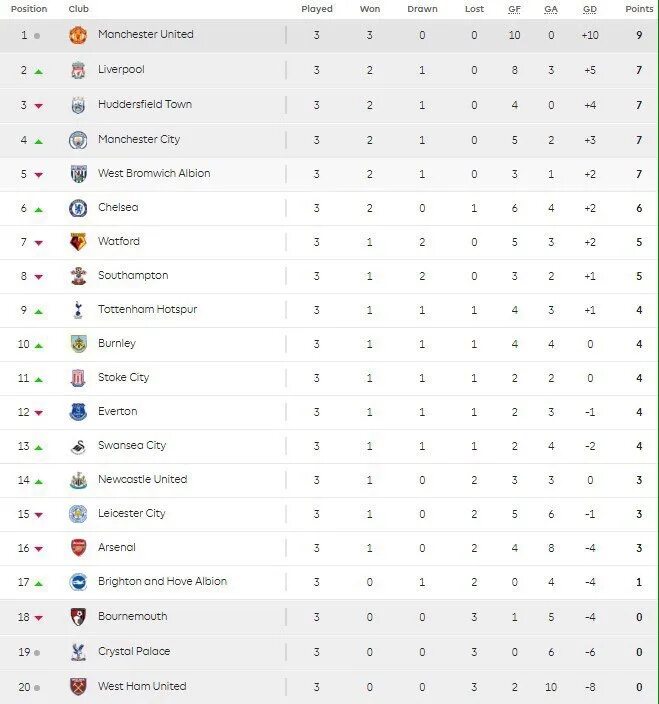This screenshot has width=659, height=704.
Task: Click the Chelsea club badge
Action: (x=78, y=208)
